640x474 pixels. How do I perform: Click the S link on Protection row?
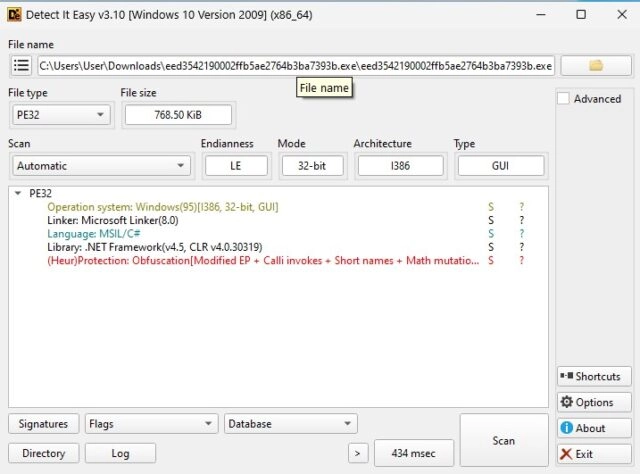[491, 260]
